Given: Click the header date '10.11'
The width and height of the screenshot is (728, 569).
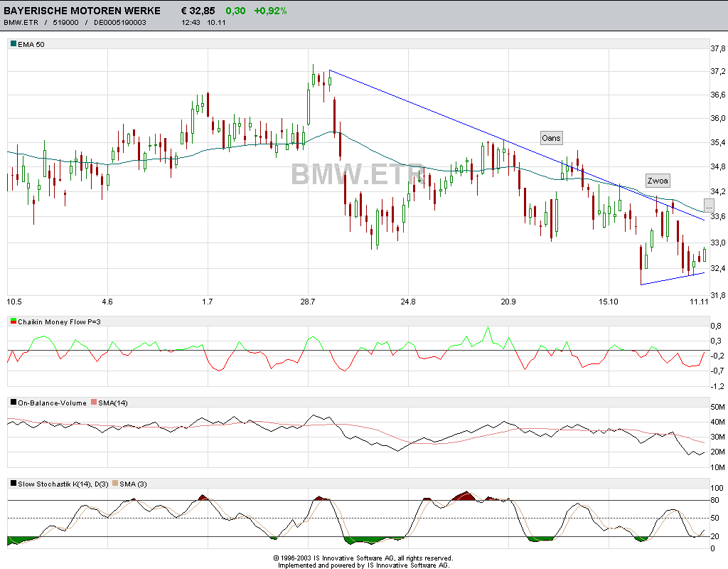Looking at the screenshot, I should tap(216, 22).
